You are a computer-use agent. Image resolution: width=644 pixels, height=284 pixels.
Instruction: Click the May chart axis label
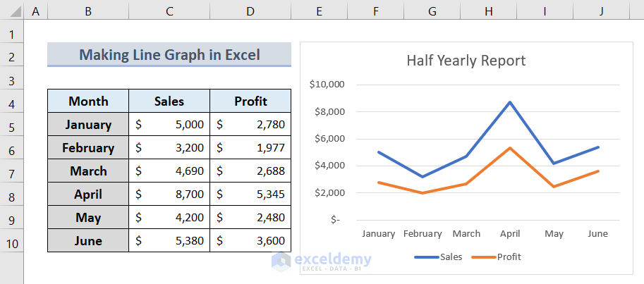pyautogui.click(x=554, y=234)
